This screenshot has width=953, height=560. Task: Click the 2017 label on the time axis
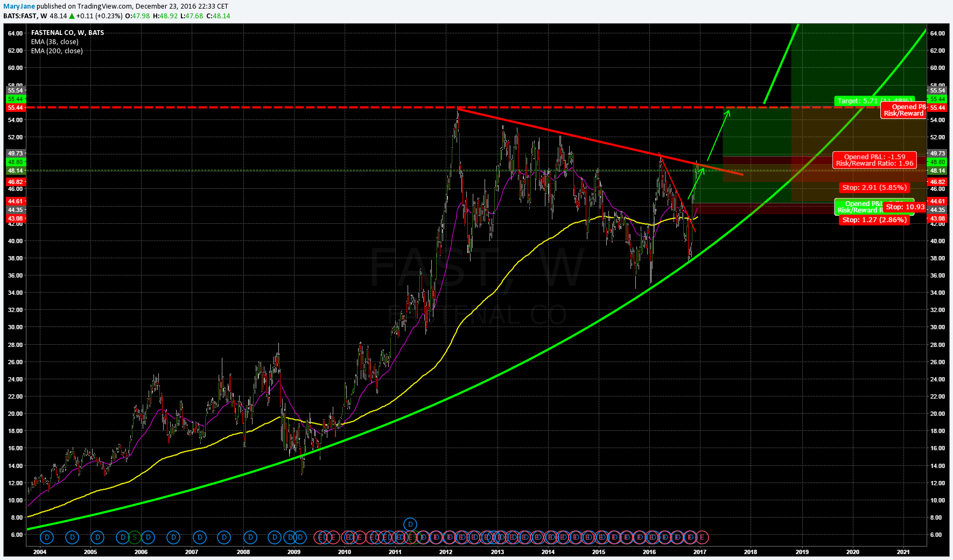point(699,552)
